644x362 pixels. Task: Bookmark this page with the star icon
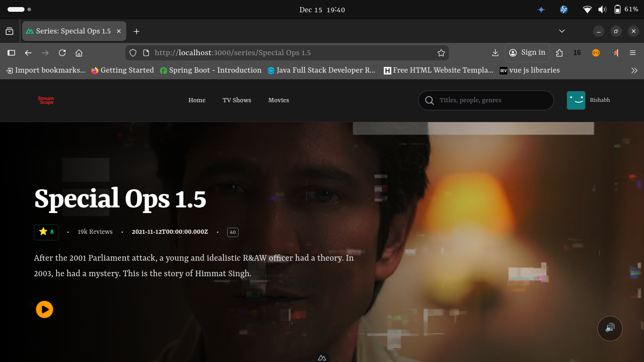coord(441,53)
